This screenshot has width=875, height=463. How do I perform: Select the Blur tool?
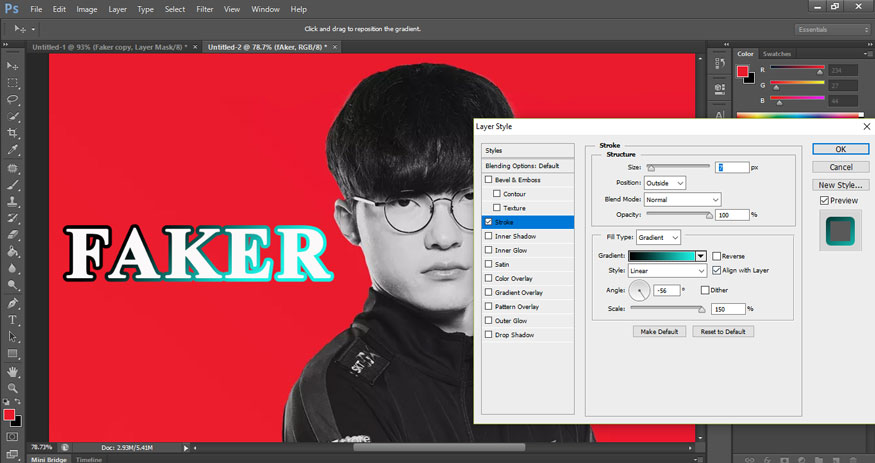coord(12,268)
